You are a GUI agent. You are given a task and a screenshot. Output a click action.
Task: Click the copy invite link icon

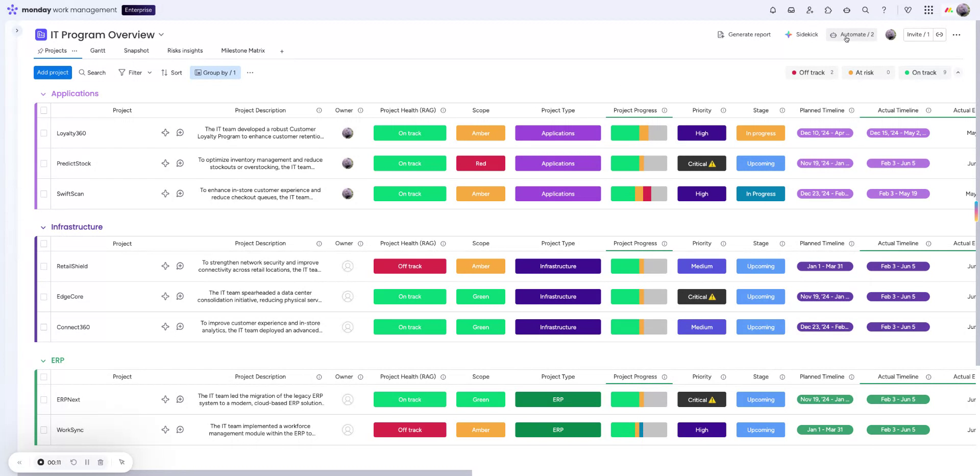(939, 35)
